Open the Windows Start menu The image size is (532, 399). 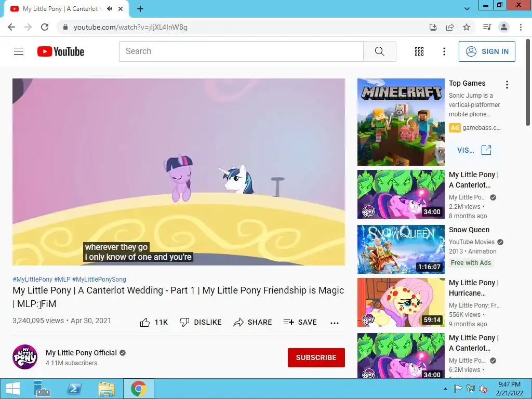coord(13,389)
